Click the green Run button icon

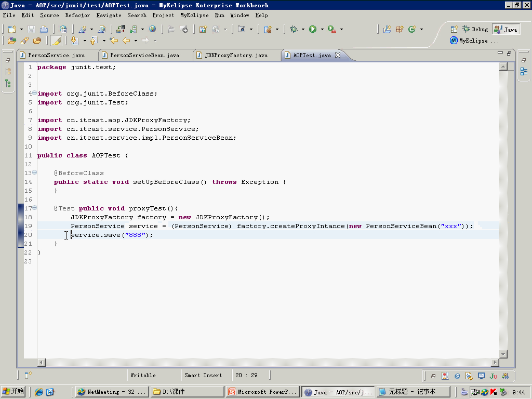point(312,29)
